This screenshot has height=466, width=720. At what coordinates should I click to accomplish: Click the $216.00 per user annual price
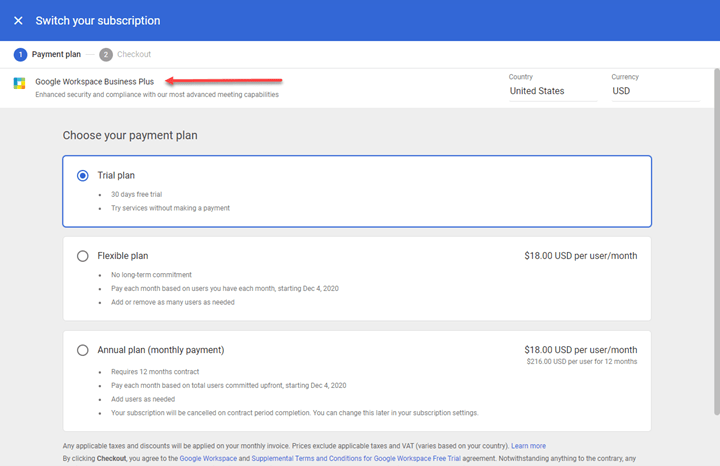click(580, 362)
